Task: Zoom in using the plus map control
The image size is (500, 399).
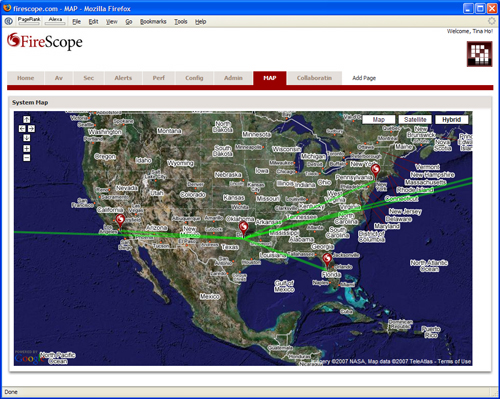Action: 27,148
